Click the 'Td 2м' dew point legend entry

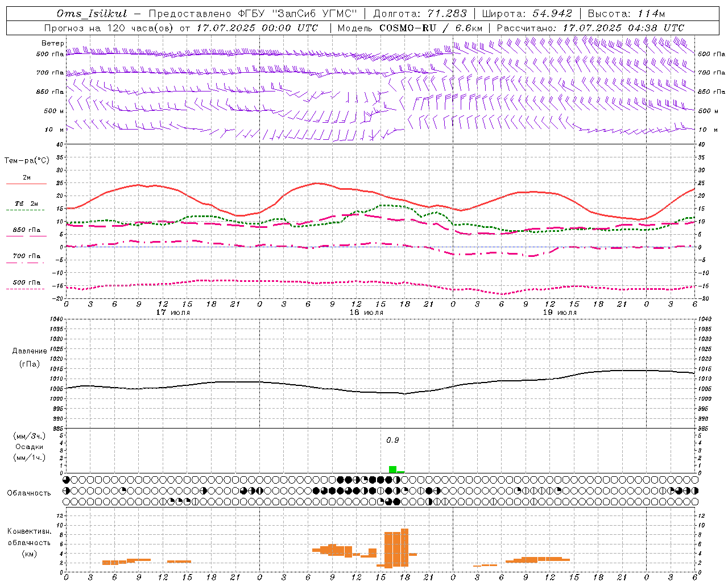27,203
